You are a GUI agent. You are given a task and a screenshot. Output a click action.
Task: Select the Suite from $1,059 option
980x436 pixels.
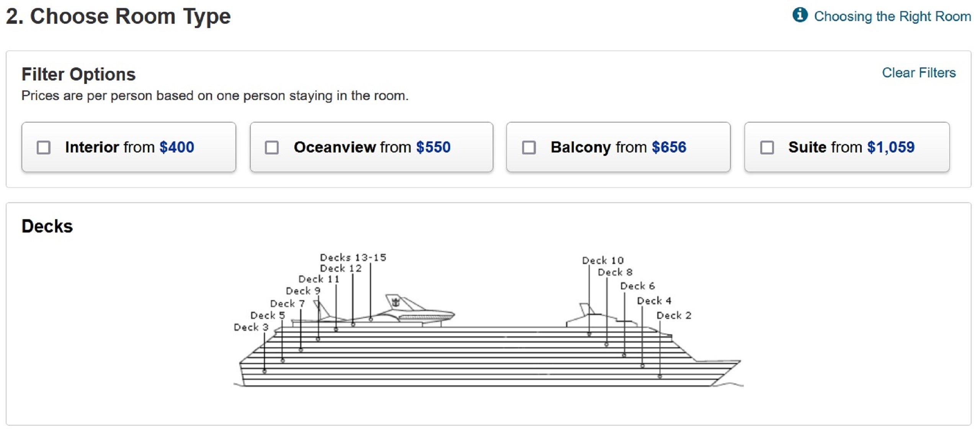point(851,147)
